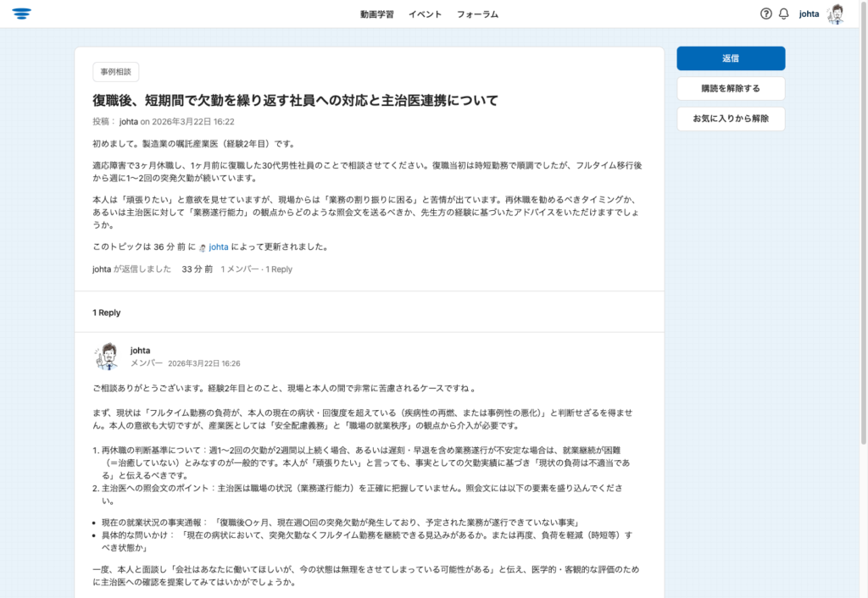Open the johta author link after 投稿
Image resolution: width=868 pixels, height=598 pixels.
[128, 122]
